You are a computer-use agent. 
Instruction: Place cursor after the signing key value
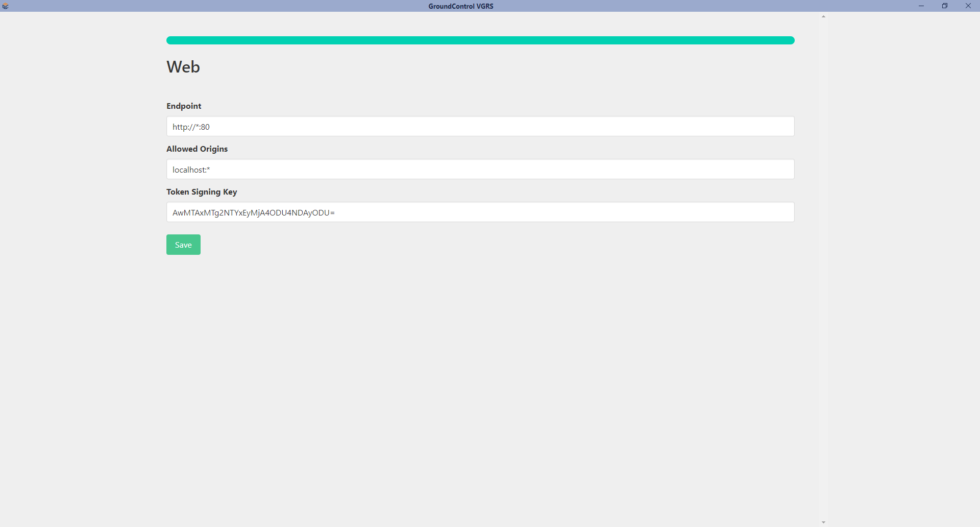pyautogui.click(x=335, y=212)
